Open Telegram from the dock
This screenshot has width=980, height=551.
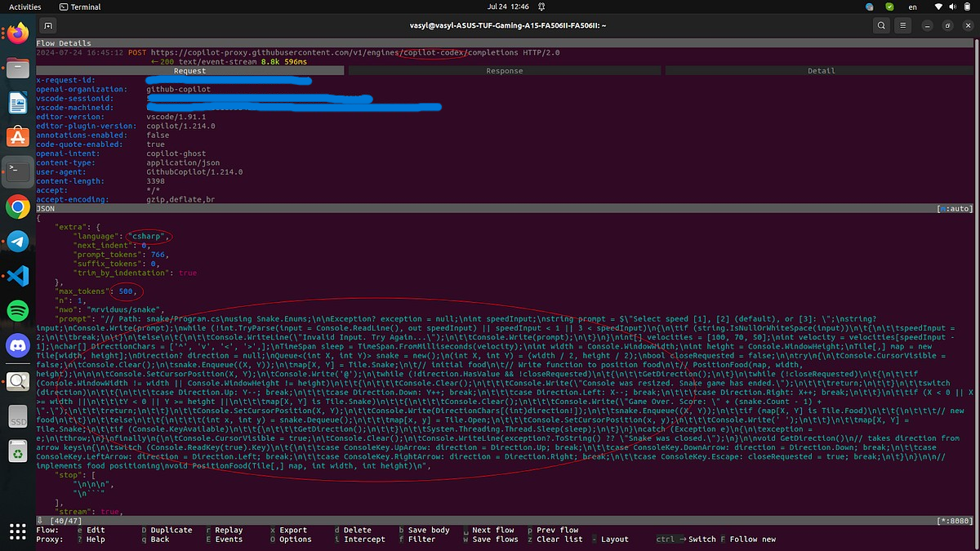pyautogui.click(x=18, y=242)
